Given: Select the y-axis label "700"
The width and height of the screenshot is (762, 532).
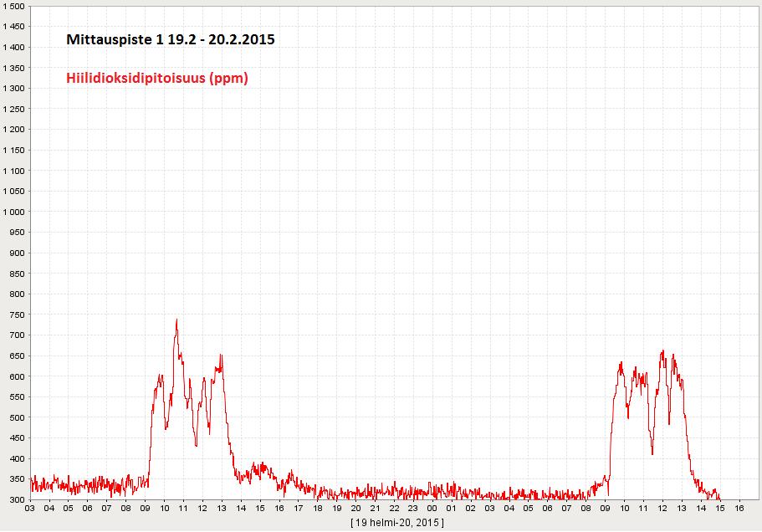Looking at the screenshot, I should coord(17,335).
